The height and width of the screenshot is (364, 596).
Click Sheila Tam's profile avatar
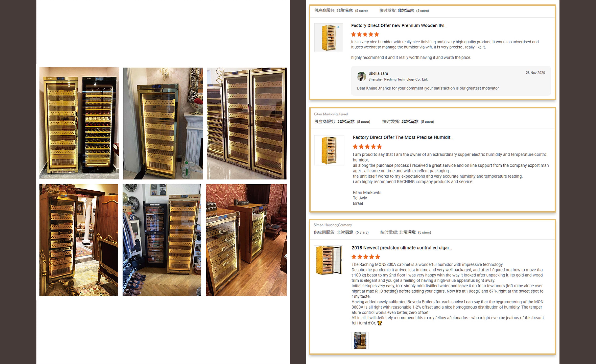361,76
